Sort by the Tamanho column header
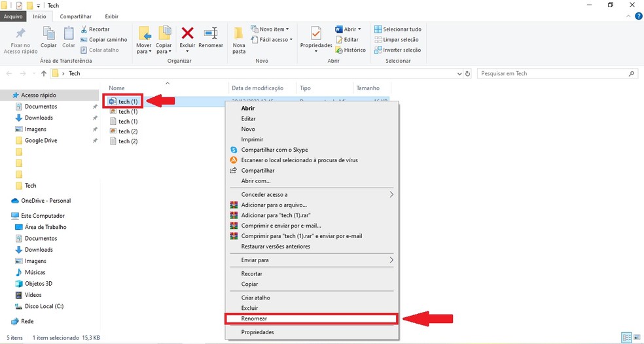 368,88
